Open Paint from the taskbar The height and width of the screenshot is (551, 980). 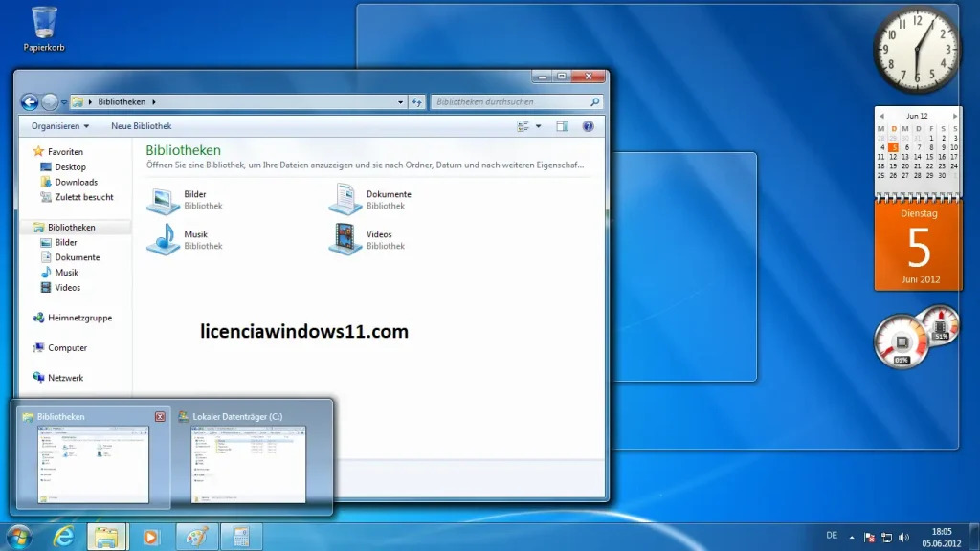197,538
